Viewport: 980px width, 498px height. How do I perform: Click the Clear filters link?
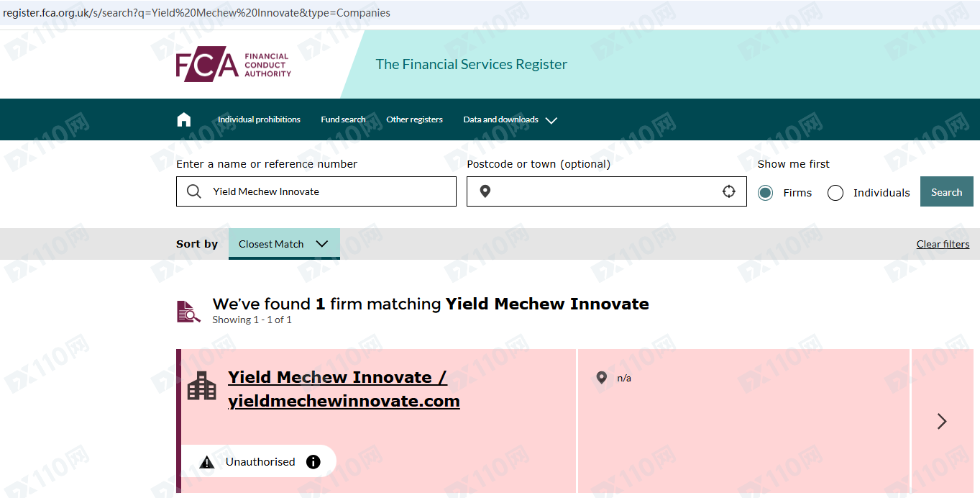click(943, 244)
